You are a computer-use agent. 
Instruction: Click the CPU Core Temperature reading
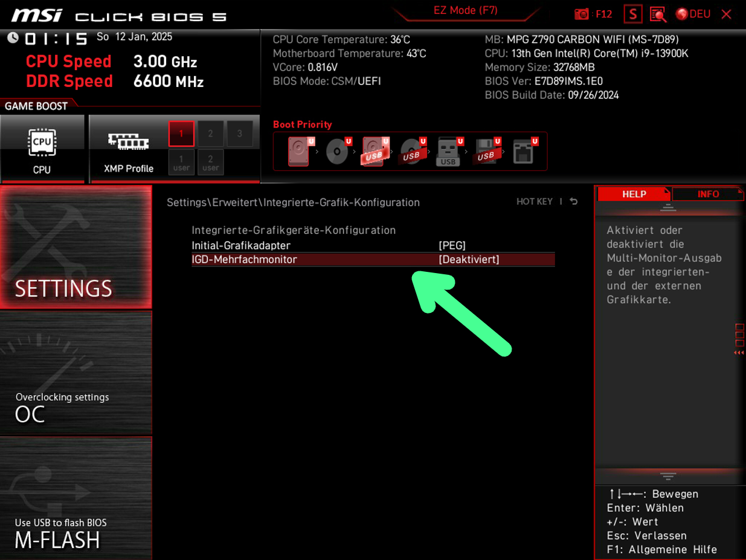341,39
